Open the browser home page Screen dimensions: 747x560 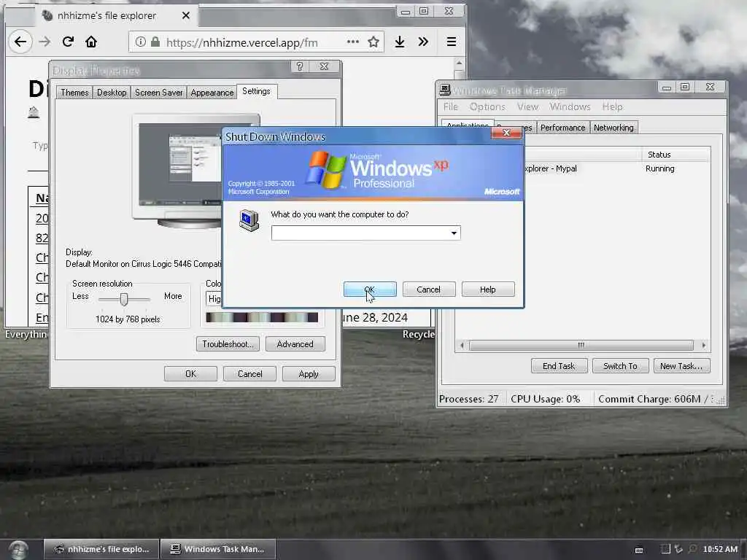[91, 42]
